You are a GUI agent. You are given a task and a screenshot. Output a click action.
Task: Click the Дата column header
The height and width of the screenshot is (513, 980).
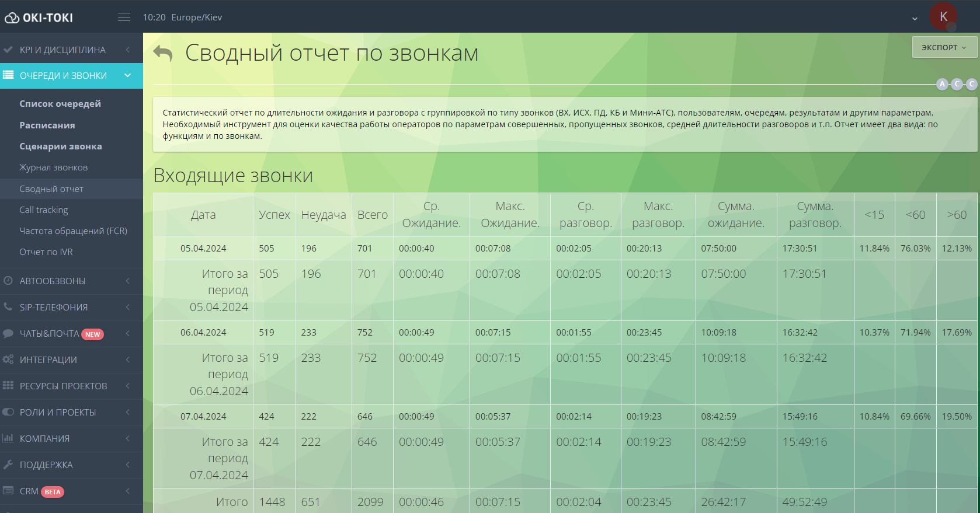(x=203, y=215)
